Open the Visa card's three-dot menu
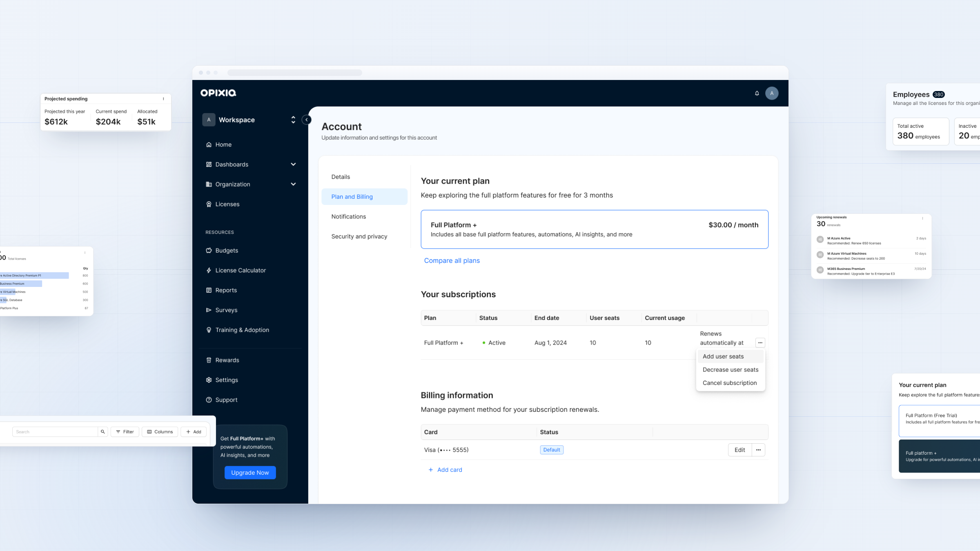The image size is (980, 551). pos(758,450)
